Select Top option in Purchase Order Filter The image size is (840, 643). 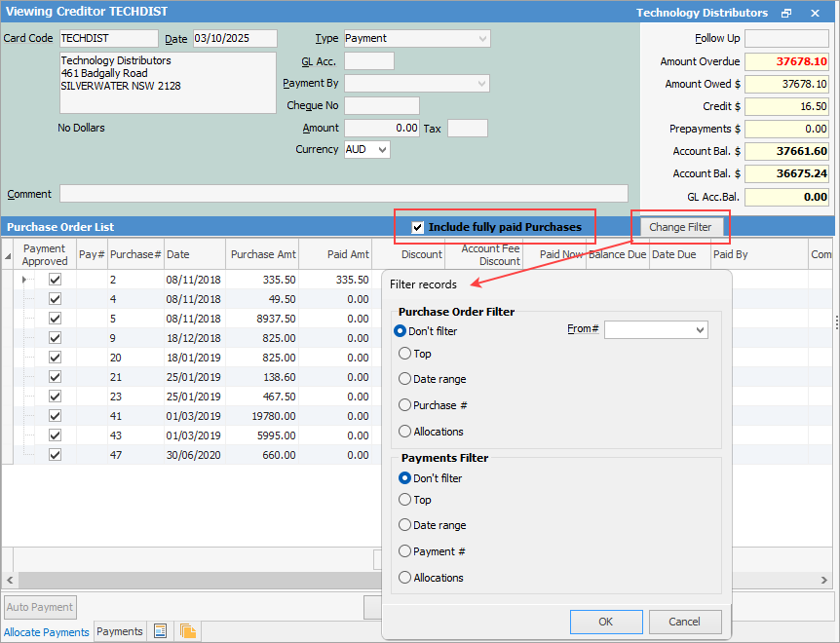click(405, 354)
